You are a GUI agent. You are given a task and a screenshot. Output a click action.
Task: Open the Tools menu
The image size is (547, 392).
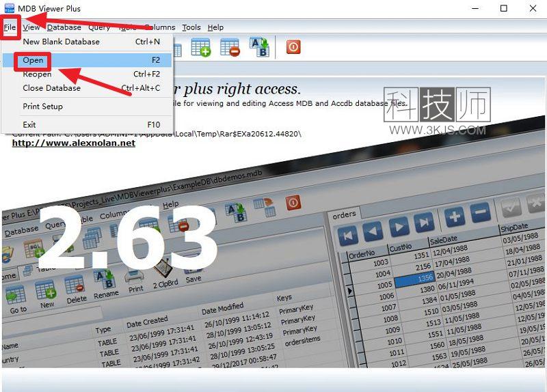[191, 27]
